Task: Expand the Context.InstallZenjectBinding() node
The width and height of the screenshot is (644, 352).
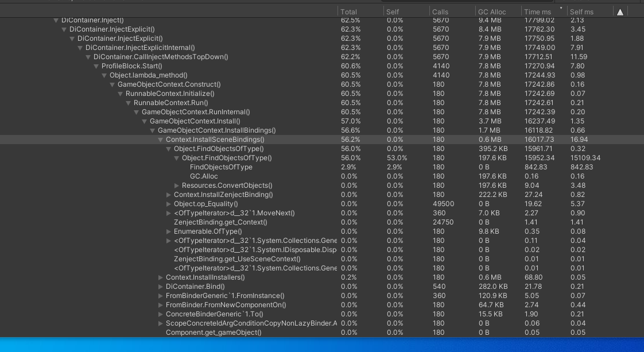Action: [x=168, y=195]
